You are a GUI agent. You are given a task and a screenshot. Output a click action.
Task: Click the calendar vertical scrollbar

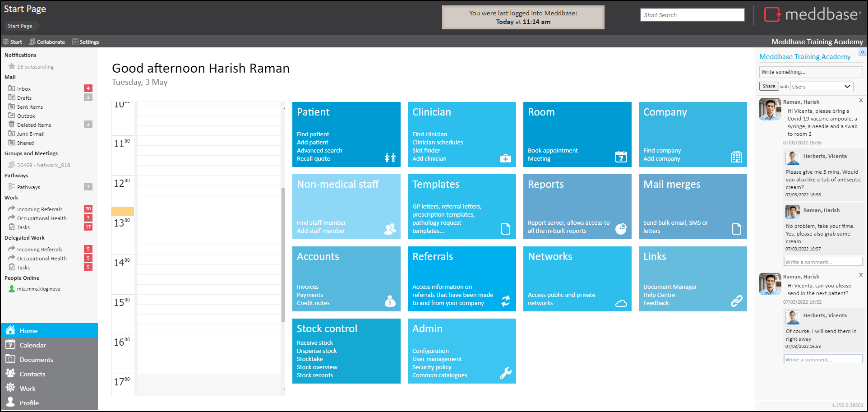tap(283, 253)
